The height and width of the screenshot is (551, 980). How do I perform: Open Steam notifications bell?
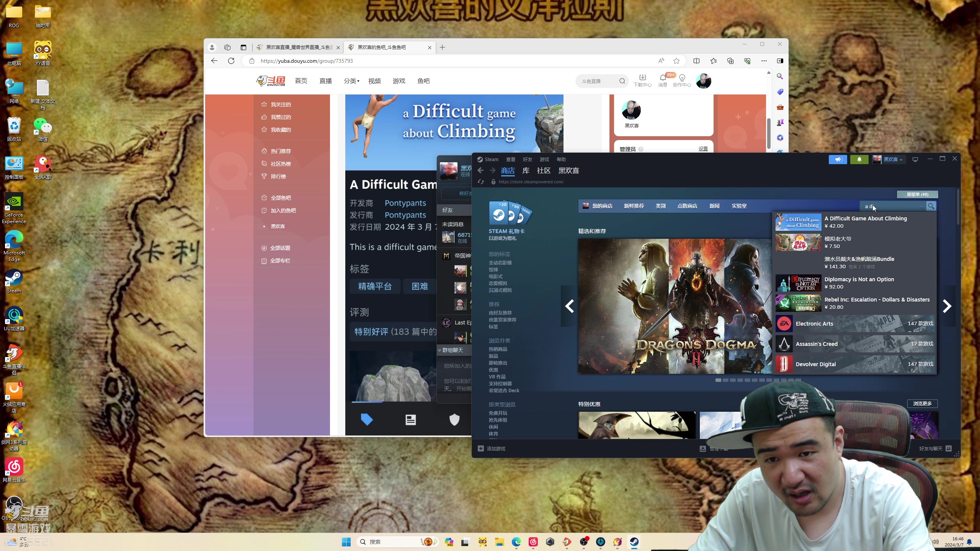(859, 160)
